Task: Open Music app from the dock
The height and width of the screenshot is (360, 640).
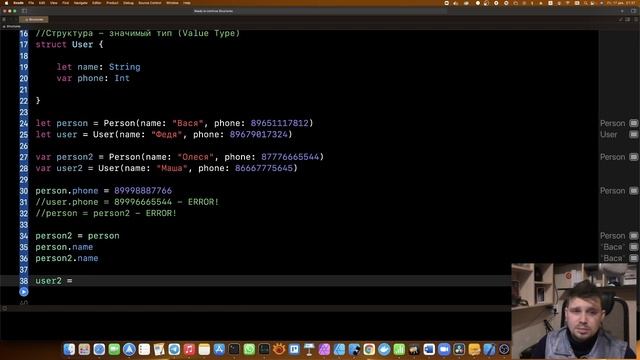Action: click(189, 349)
